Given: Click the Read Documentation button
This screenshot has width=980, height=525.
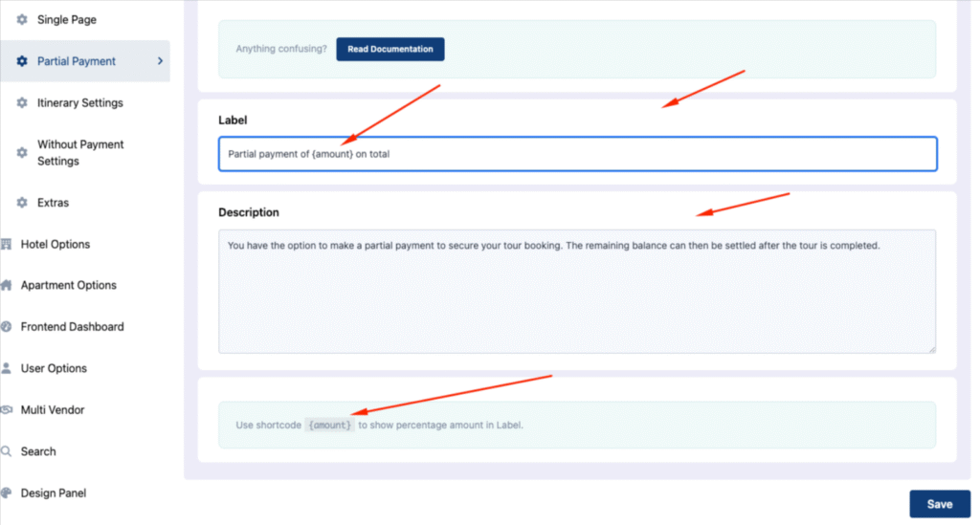Looking at the screenshot, I should (x=390, y=49).
